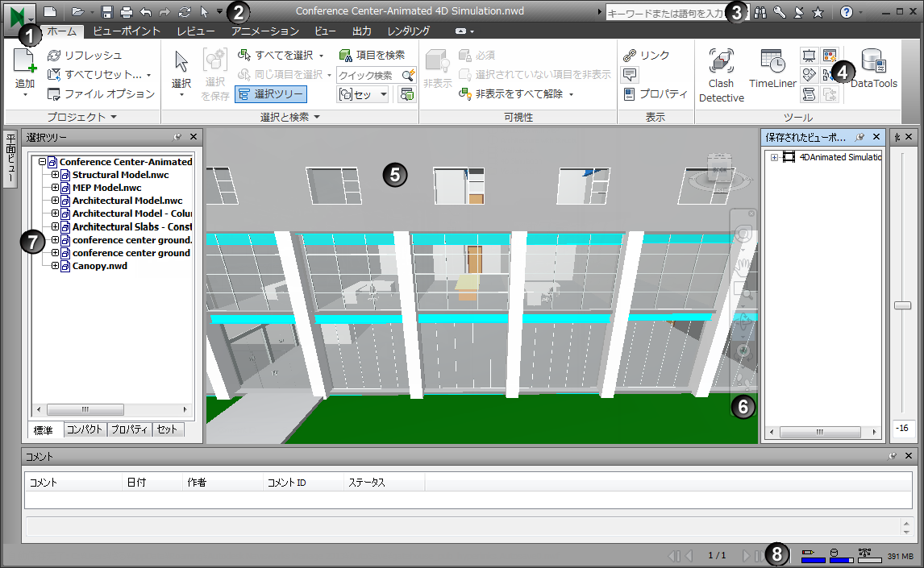
Task: Switch to the 出力 ribbon tab
Action: pos(362,31)
